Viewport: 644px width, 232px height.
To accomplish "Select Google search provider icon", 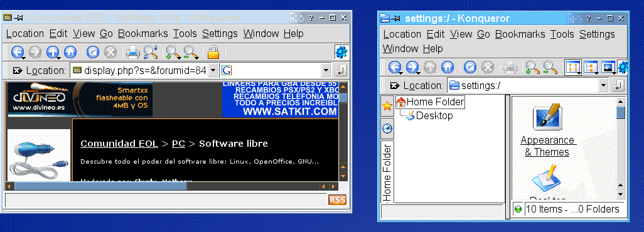I will [227, 71].
